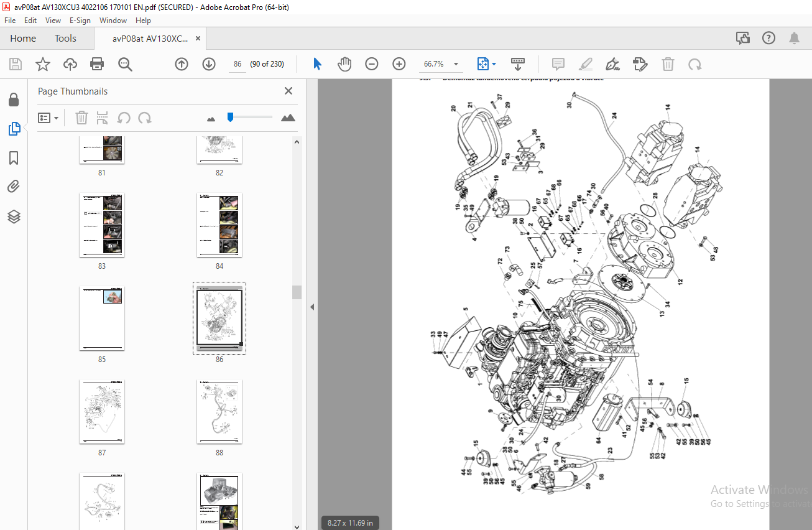Switch to the Tools tab
812x530 pixels.
coord(65,39)
